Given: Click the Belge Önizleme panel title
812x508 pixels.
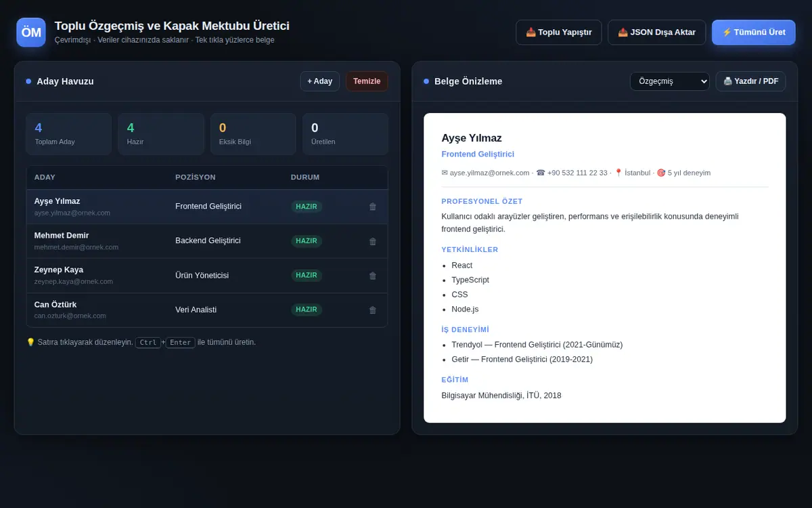Looking at the screenshot, I should (x=468, y=81).
